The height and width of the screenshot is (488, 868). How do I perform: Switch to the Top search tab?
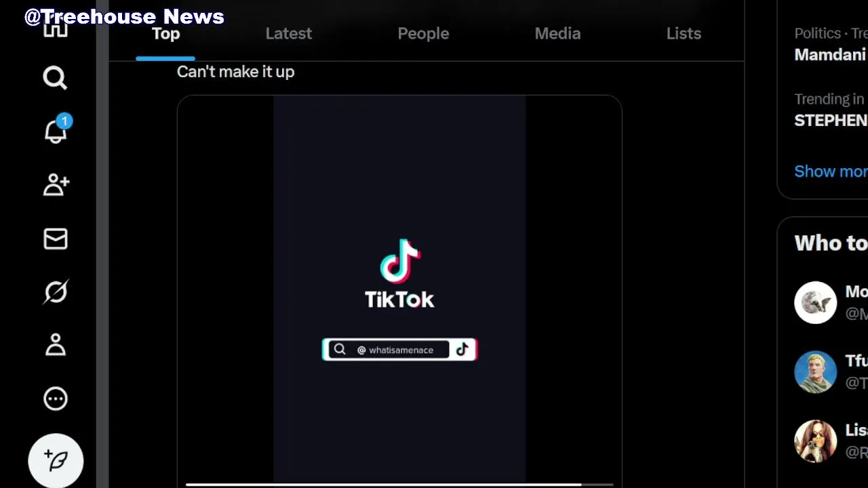coord(165,34)
